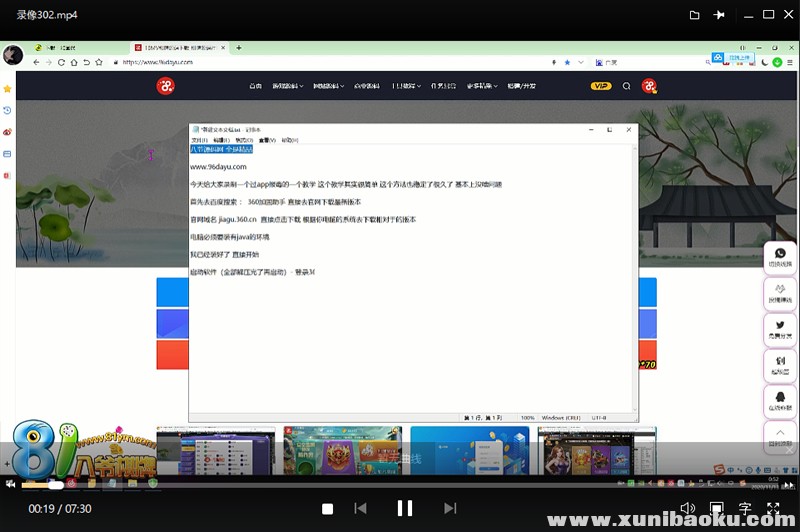Open subtitle settings (字 icon)
This screenshot has width=800, height=532.
pos(745,509)
